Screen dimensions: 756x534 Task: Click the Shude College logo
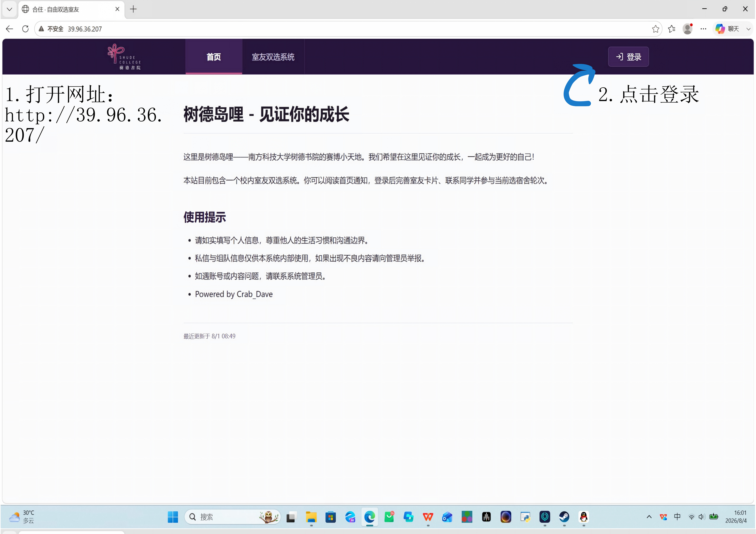pyautogui.click(x=124, y=57)
